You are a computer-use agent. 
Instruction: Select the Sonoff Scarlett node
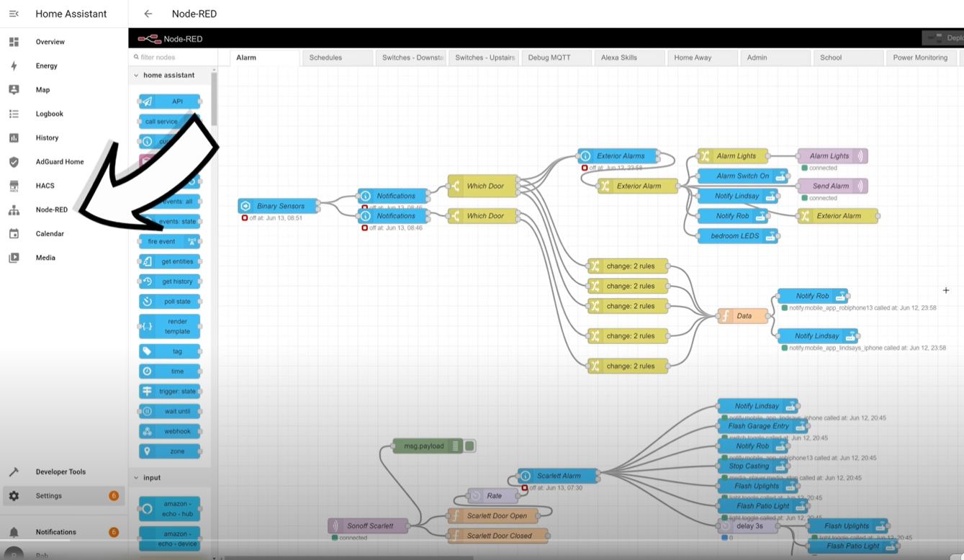(x=368, y=525)
